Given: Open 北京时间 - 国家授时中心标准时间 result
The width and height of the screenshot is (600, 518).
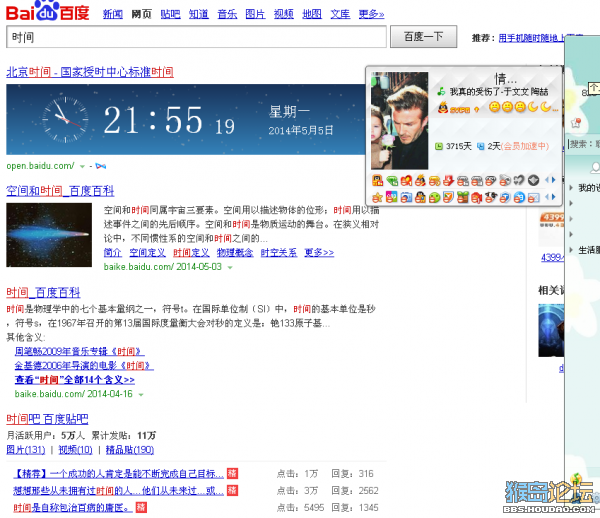Looking at the screenshot, I should [90, 72].
